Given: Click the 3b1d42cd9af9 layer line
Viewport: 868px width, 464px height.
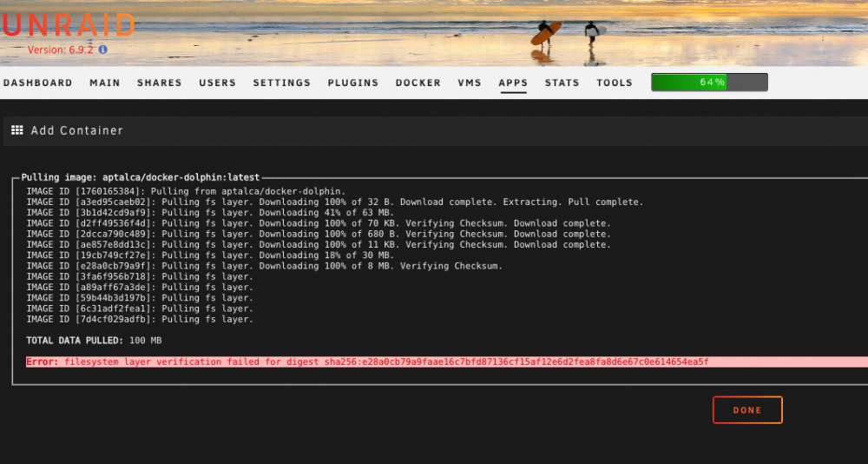Looking at the screenshot, I should tap(210, 212).
